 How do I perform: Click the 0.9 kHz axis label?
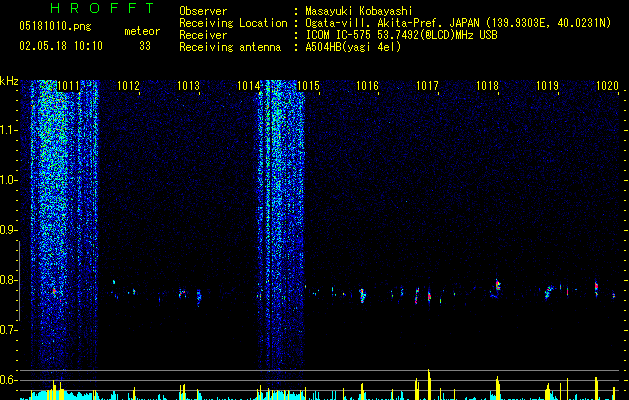click(9, 230)
